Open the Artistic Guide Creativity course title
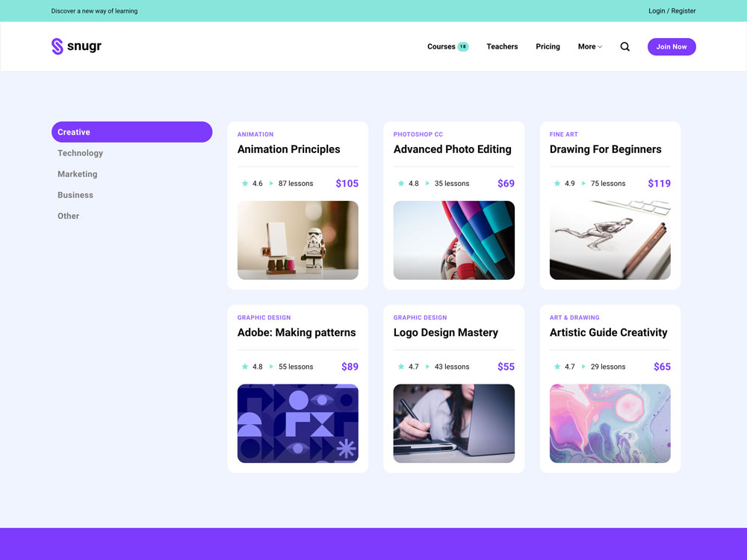Viewport: 747px width, 560px height. 608,333
